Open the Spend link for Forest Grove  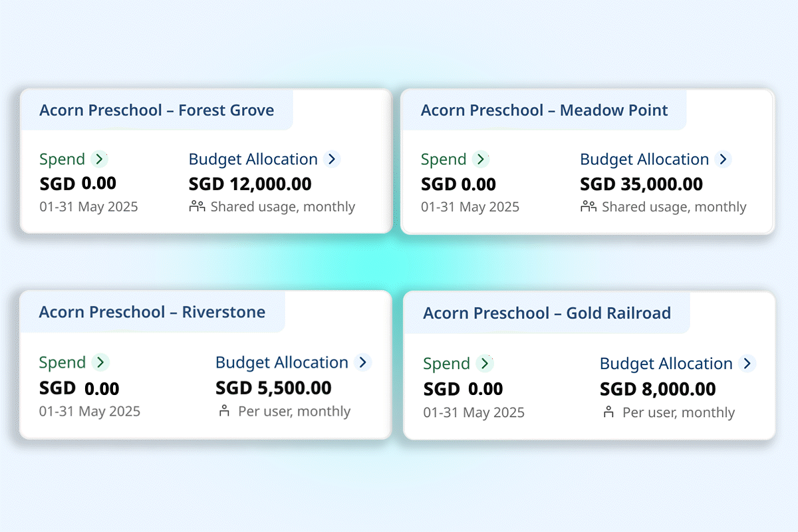pos(62,159)
